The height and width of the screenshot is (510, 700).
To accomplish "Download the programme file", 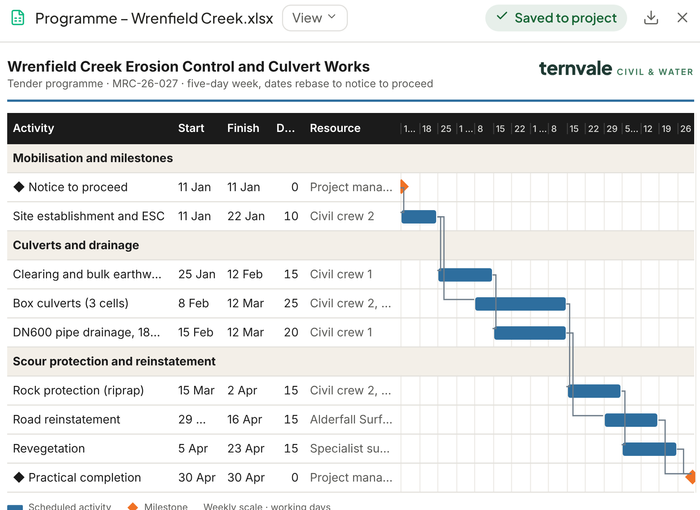I will 651,18.
